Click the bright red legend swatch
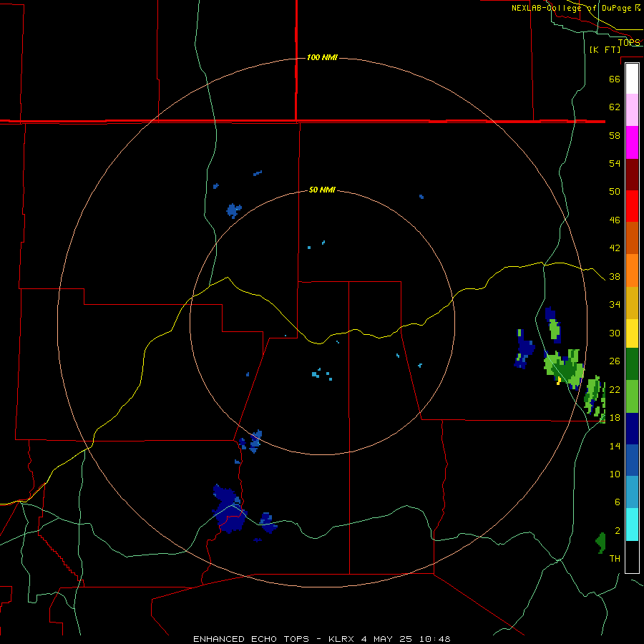Screen dimensions: 644x644 tap(632, 207)
